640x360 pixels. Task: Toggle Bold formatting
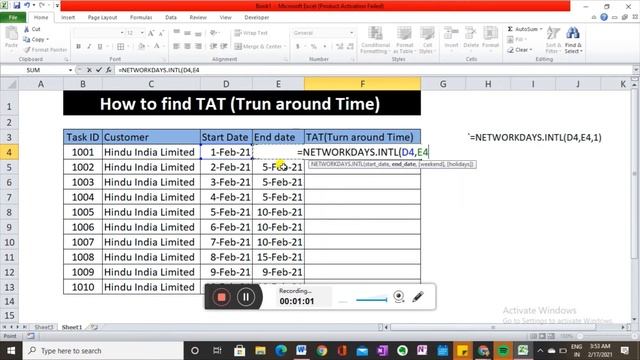point(78,47)
